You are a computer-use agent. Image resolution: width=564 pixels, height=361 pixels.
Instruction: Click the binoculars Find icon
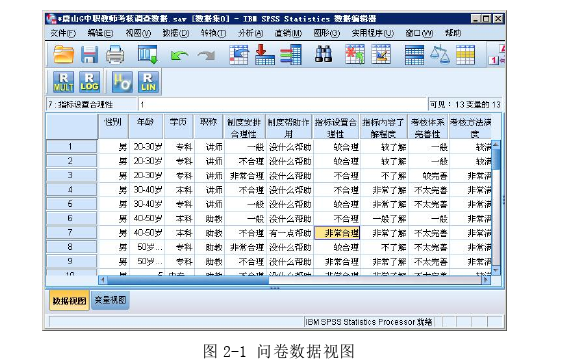(323, 55)
